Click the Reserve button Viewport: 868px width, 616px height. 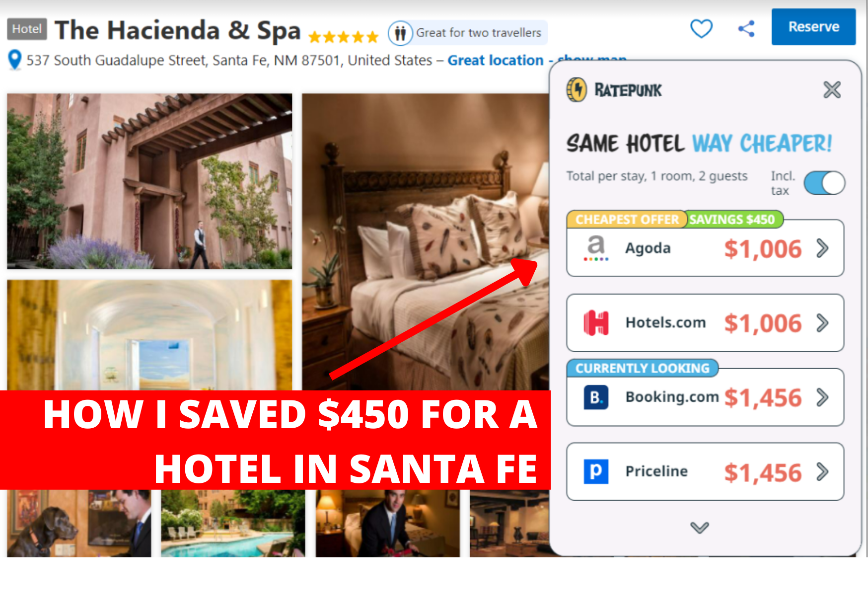(x=813, y=27)
